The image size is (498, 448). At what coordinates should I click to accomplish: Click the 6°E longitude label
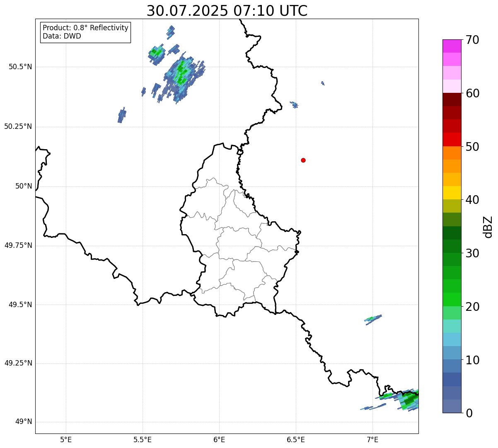click(219, 440)
